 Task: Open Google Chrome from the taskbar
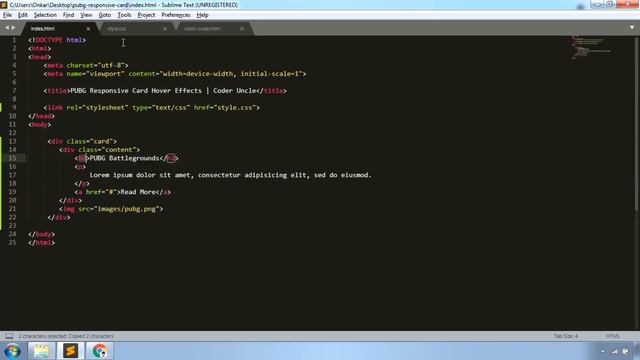point(99,351)
